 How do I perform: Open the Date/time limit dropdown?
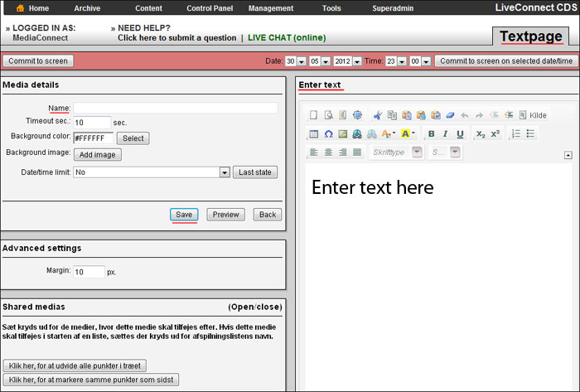[152, 172]
